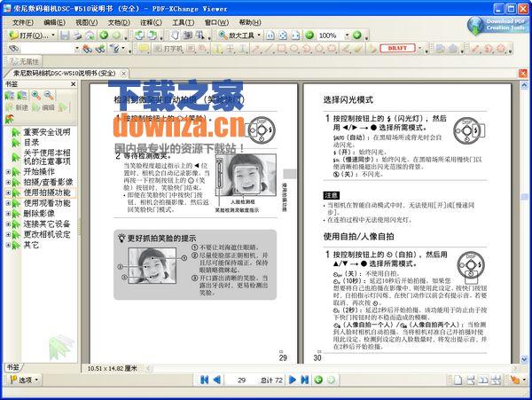Image resolution: width=532 pixels, height=400 pixels.
Task: Click the Fit Page icon
Action: [283, 35]
